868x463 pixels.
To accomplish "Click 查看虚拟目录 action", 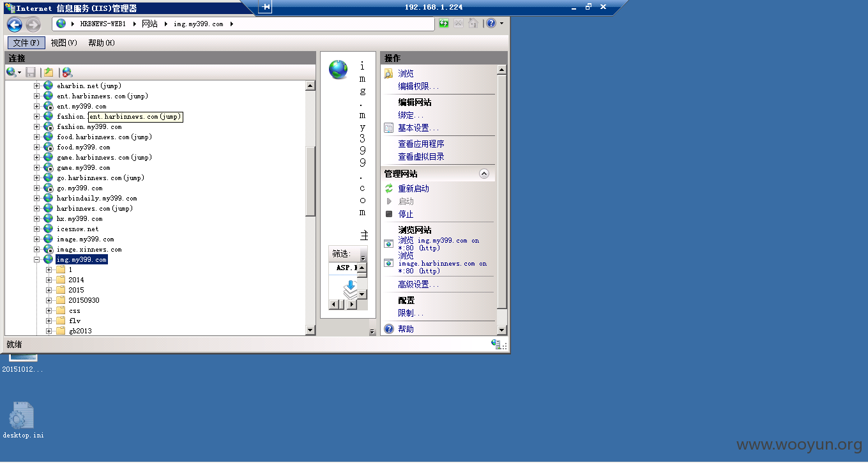I will 421,156.
